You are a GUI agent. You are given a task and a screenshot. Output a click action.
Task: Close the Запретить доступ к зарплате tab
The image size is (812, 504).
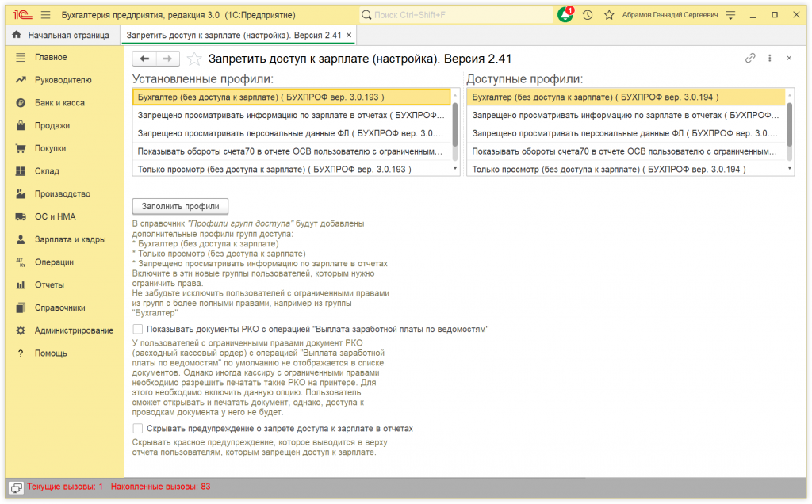[349, 35]
